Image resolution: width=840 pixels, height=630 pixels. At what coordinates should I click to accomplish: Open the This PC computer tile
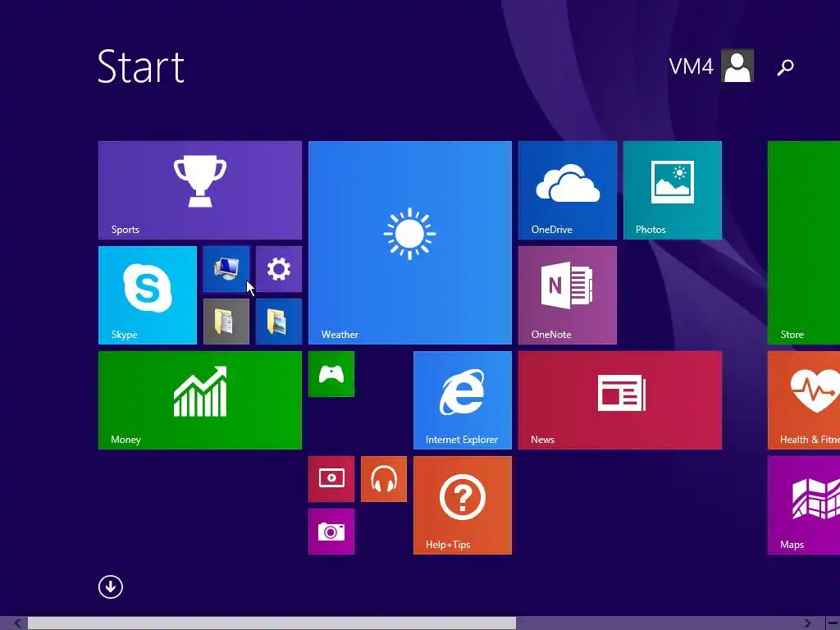(x=226, y=269)
